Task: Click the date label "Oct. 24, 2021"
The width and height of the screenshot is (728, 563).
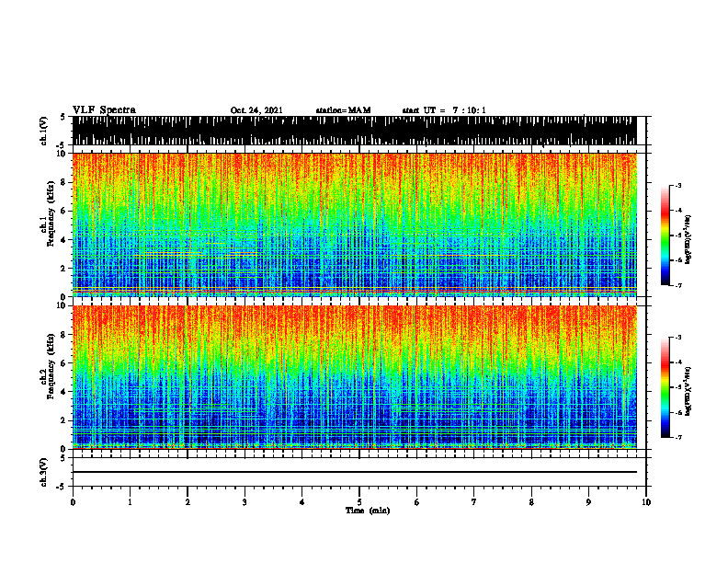Action: pos(256,110)
